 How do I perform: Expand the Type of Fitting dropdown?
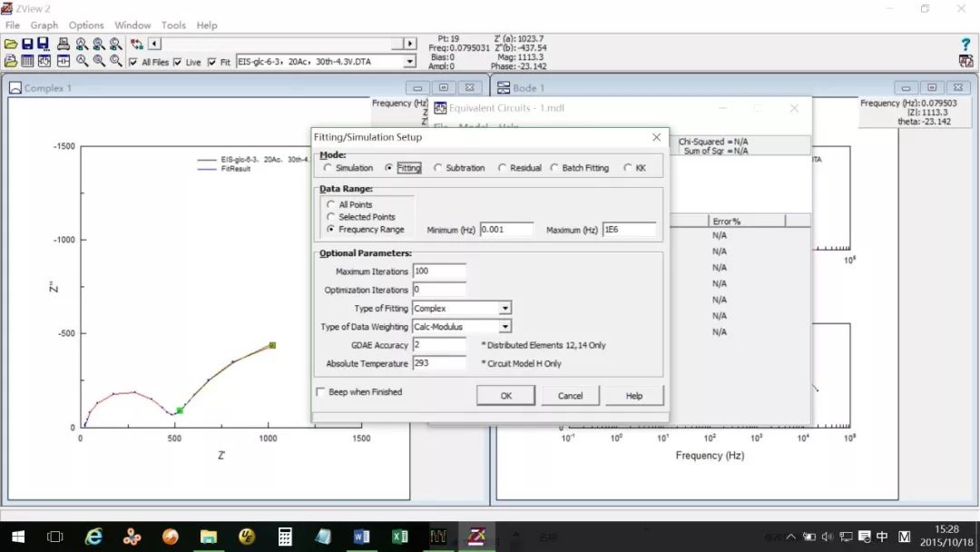[505, 308]
